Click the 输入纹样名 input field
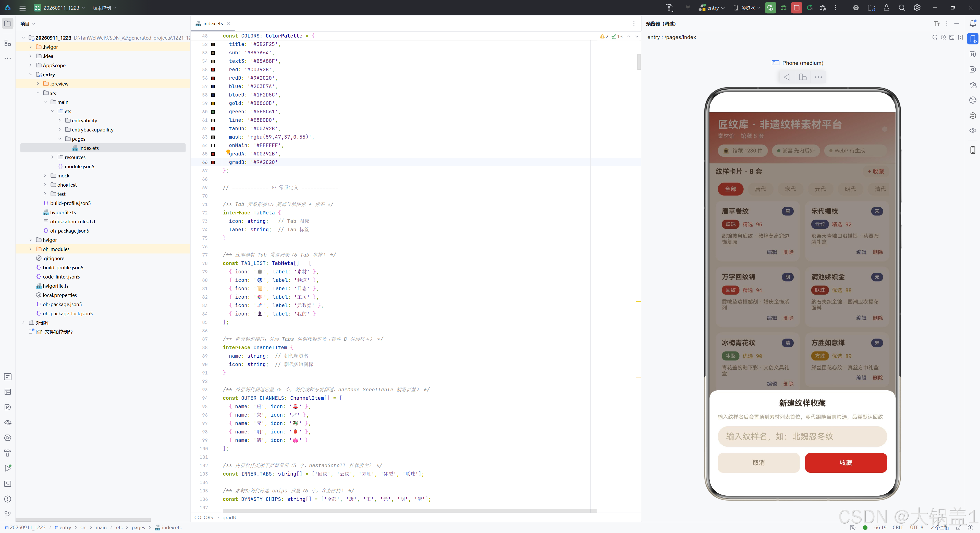Screen dimensions: 980x533 click(x=802, y=436)
